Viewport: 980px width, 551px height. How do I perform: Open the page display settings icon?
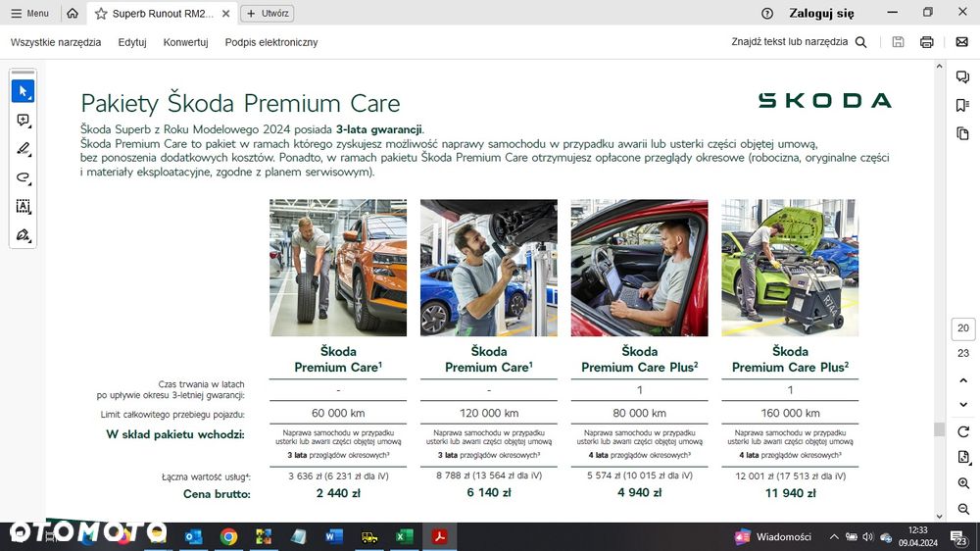[963, 457]
